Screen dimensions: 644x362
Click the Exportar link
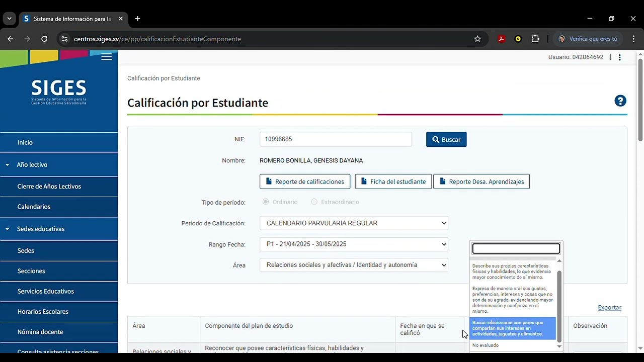609,307
